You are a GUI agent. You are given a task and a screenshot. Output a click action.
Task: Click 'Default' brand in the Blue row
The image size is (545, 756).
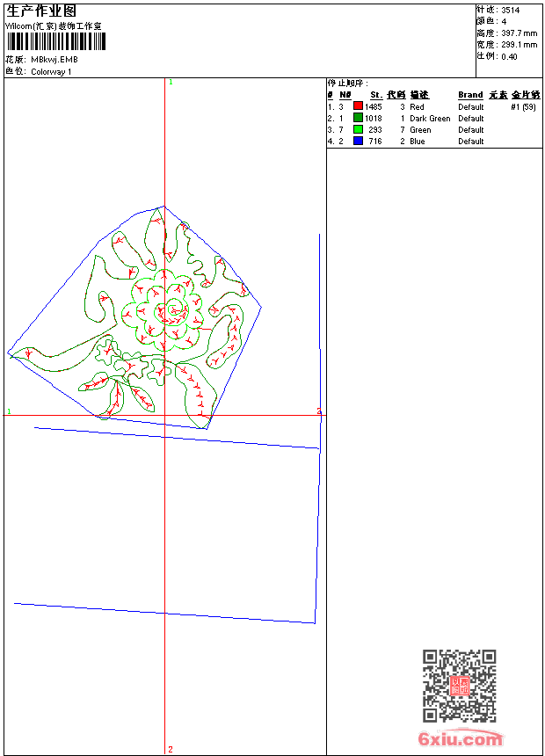point(471,142)
